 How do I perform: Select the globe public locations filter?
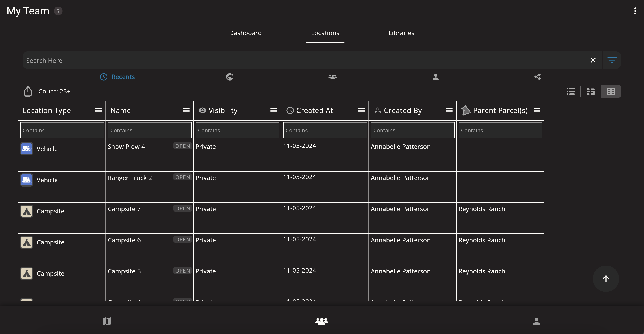tap(229, 77)
